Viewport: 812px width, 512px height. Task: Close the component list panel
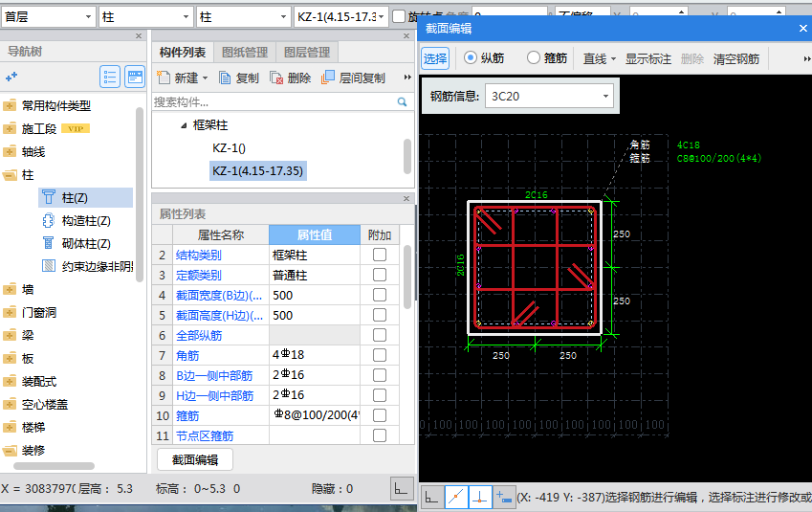406,35
